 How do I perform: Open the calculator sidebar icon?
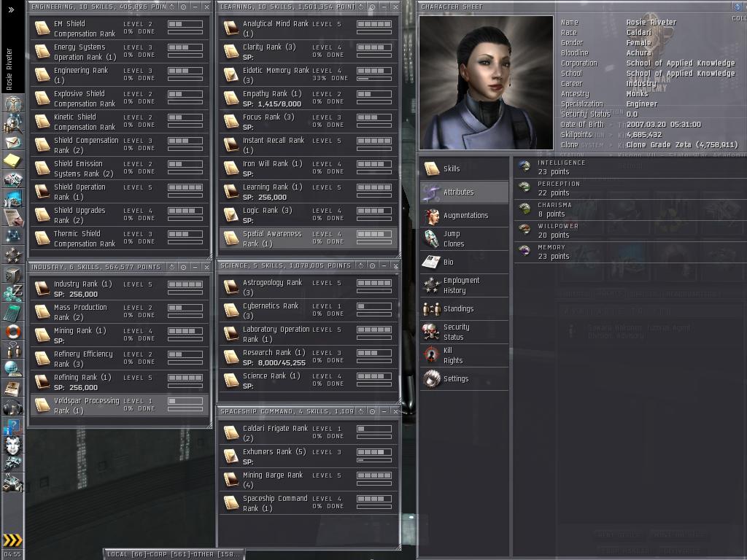[x=13, y=312]
